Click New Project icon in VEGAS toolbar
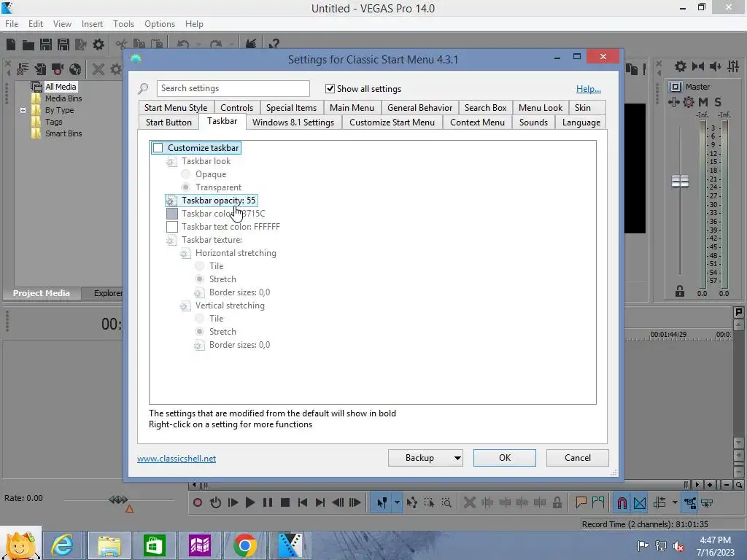The image size is (747, 560). (x=11, y=44)
